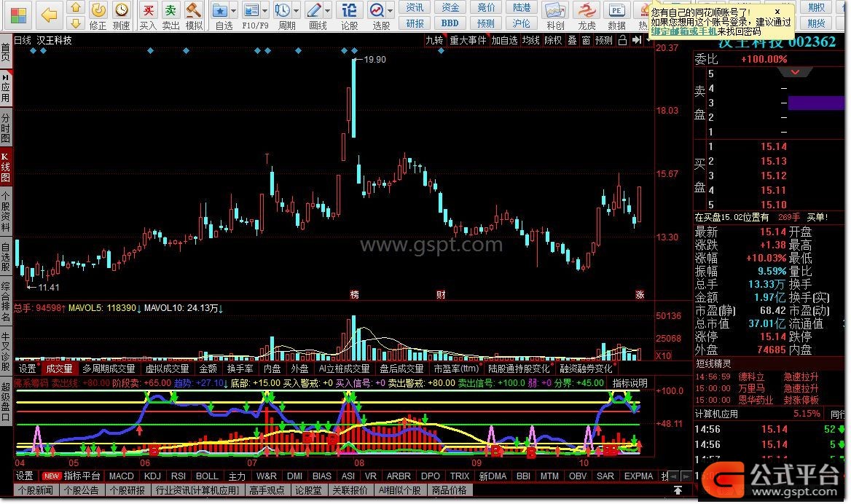Click the down arrow navigation icon
Screen dimensions: 851x504
(x=76, y=23)
